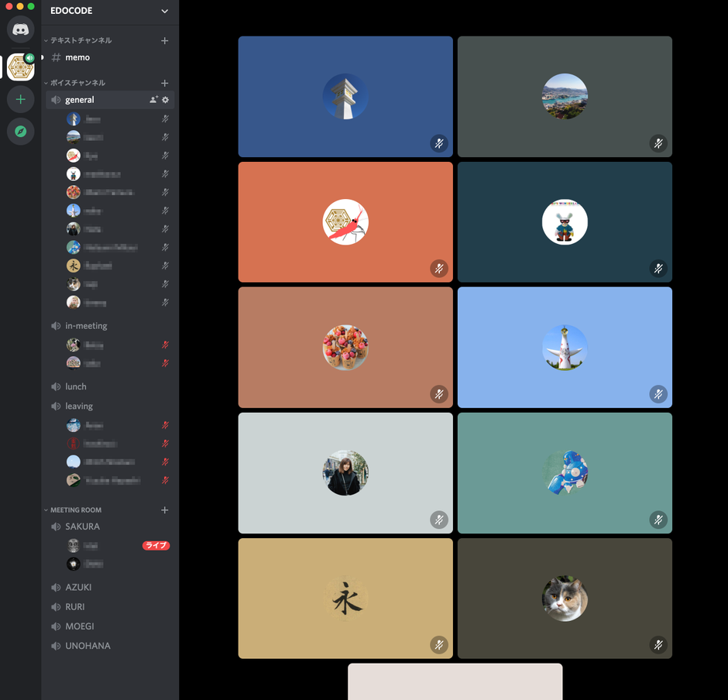Viewport: 728px width, 700px height.
Task: Click the ライブ live badge
Action: pos(156,545)
